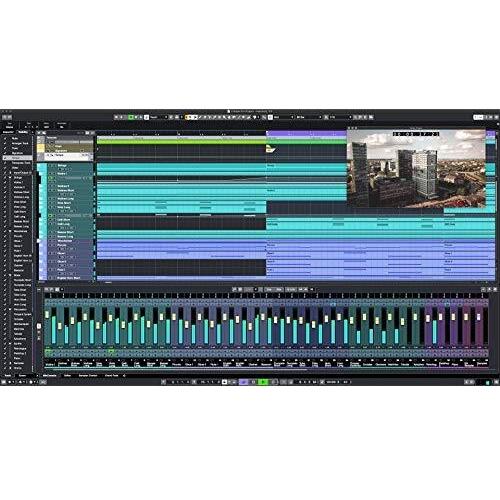Click the city skyline video player preview
The height and width of the screenshot is (500, 500).
416,169
